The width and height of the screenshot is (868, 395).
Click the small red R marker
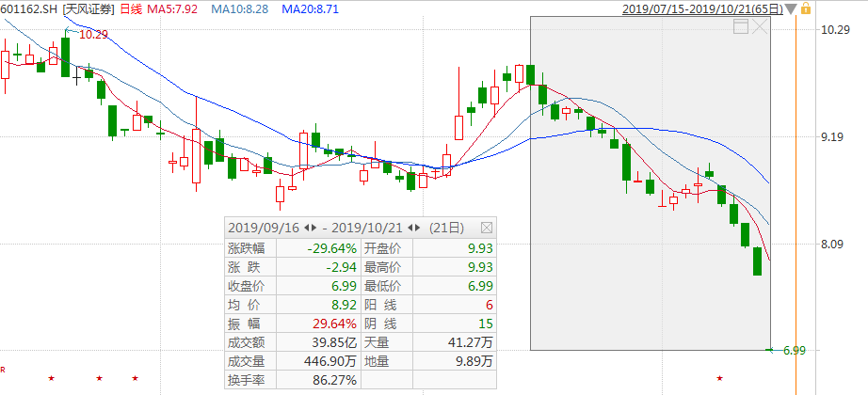pyautogui.click(x=2, y=369)
